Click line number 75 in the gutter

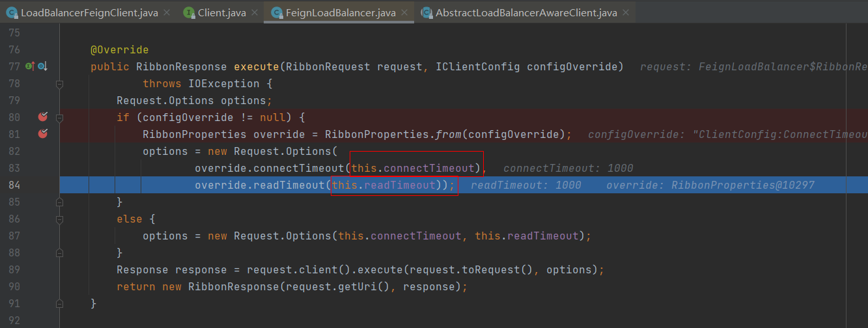14,33
